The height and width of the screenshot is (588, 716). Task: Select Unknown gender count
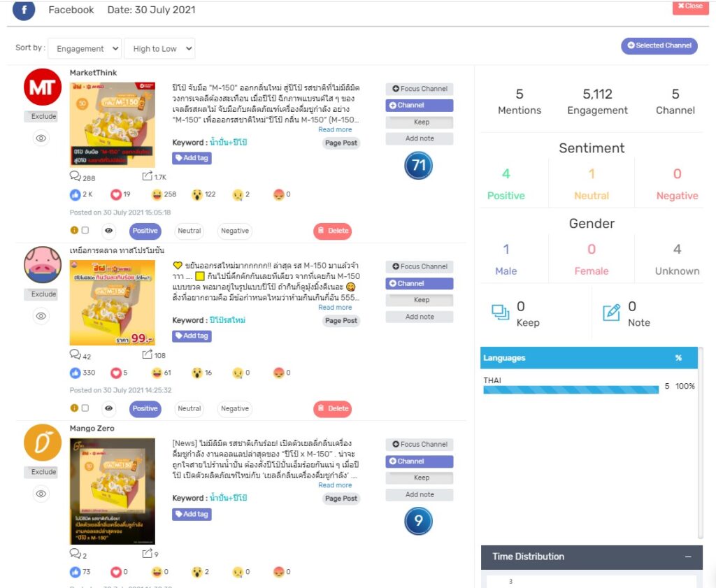point(677,250)
